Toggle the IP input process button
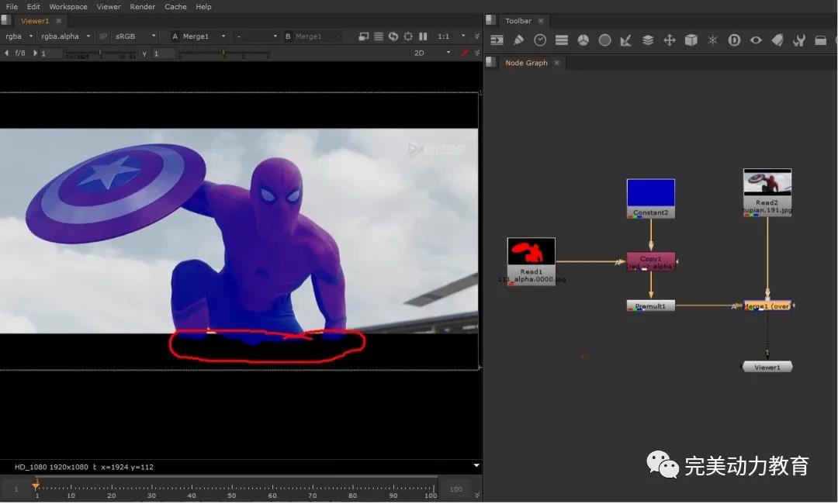The width and height of the screenshot is (838, 504). point(104,36)
